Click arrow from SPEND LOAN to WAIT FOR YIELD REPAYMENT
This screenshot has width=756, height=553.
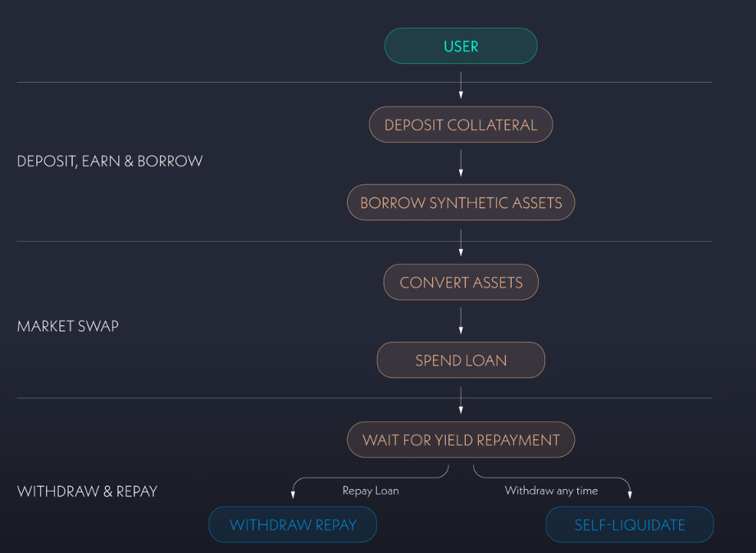tap(461, 401)
